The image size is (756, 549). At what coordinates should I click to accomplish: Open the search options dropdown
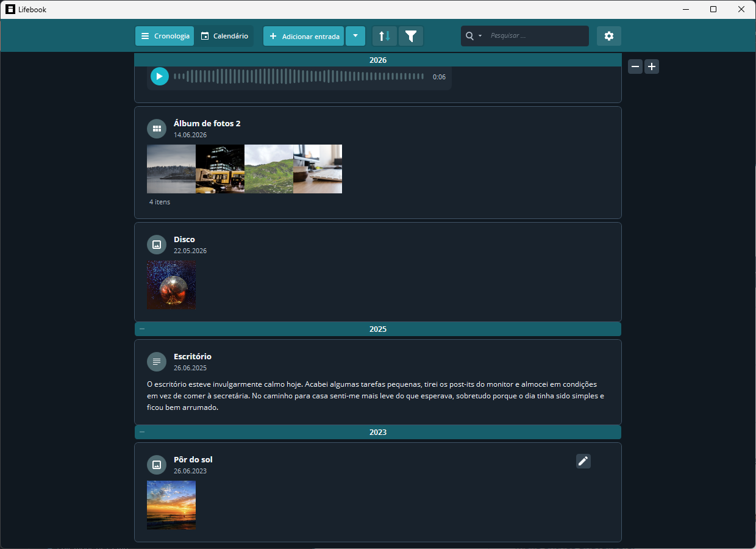point(474,36)
